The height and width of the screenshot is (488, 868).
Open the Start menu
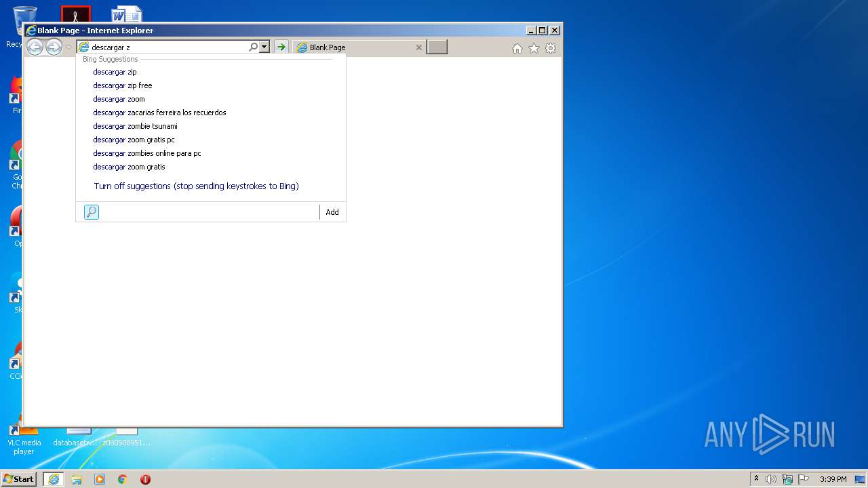coord(18,479)
